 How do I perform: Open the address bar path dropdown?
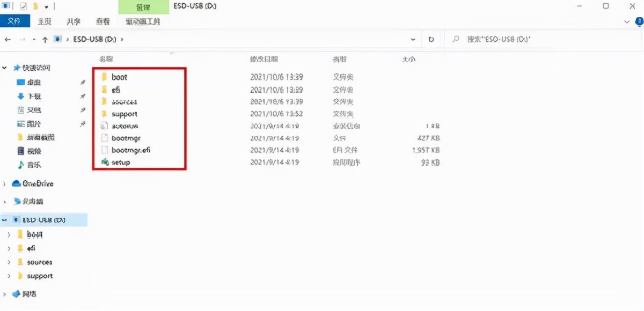pyautogui.click(x=413, y=39)
